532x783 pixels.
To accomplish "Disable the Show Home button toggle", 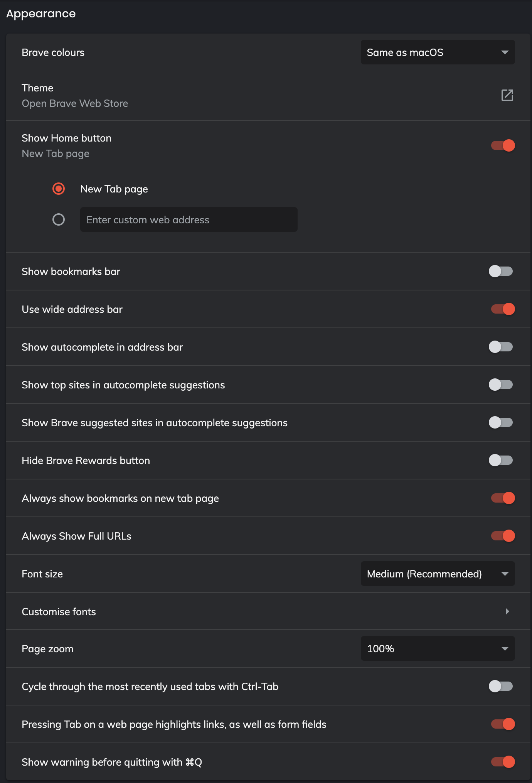I will click(x=503, y=146).
